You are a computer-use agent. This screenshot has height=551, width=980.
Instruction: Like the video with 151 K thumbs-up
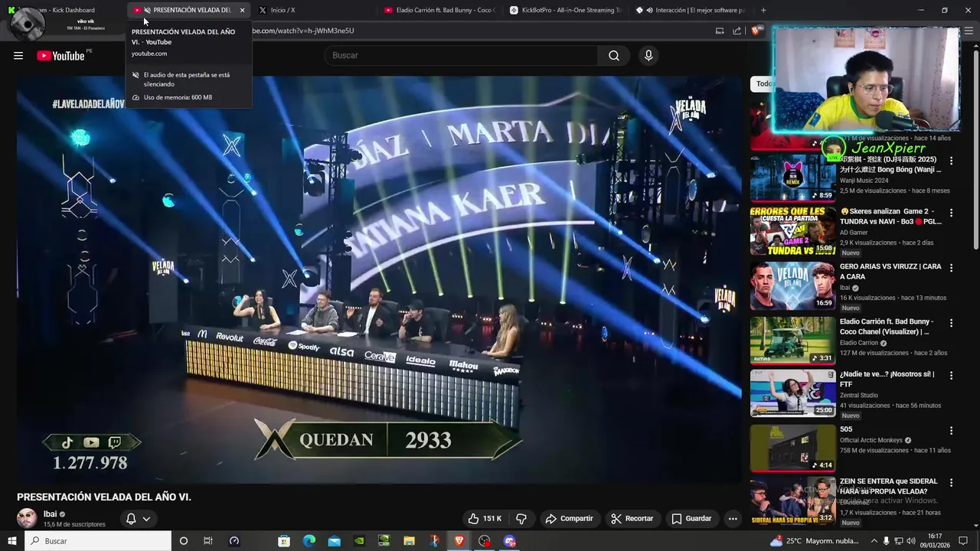[484, 518]
